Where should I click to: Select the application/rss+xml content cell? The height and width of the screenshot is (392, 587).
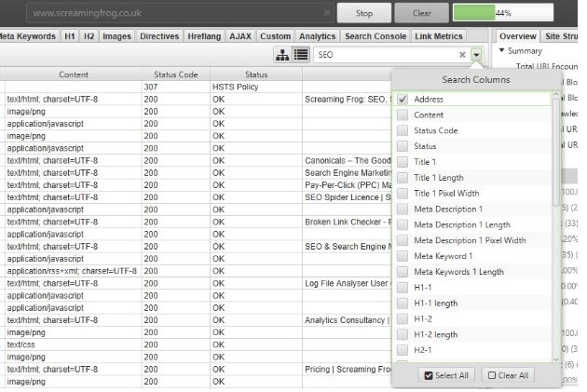[74, 271]
